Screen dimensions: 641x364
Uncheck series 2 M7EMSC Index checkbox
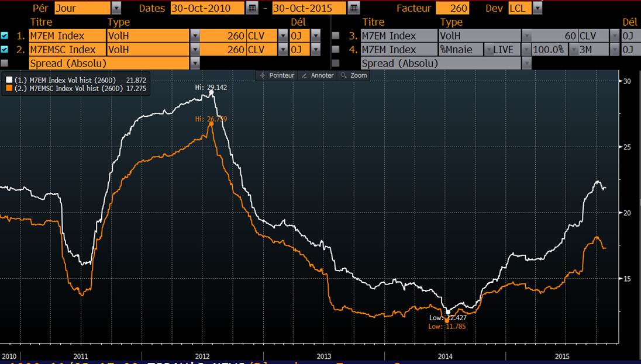[x=5, y=50]
